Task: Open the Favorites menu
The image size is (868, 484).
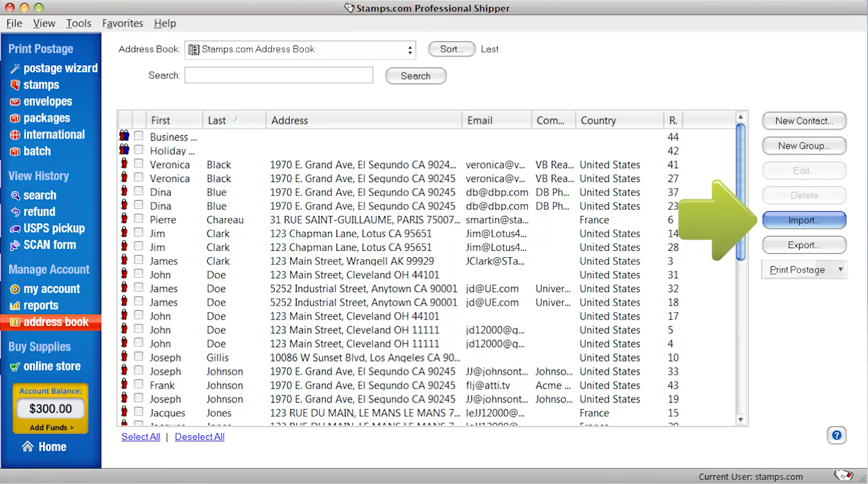Action: click(x=122, y=23)
